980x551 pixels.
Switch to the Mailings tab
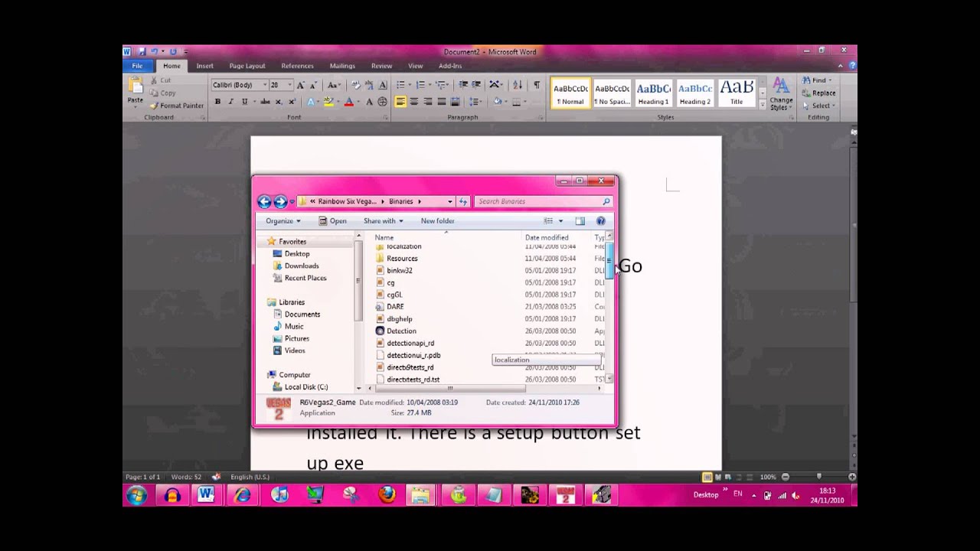pyautogui.click(x=342, y=66)
